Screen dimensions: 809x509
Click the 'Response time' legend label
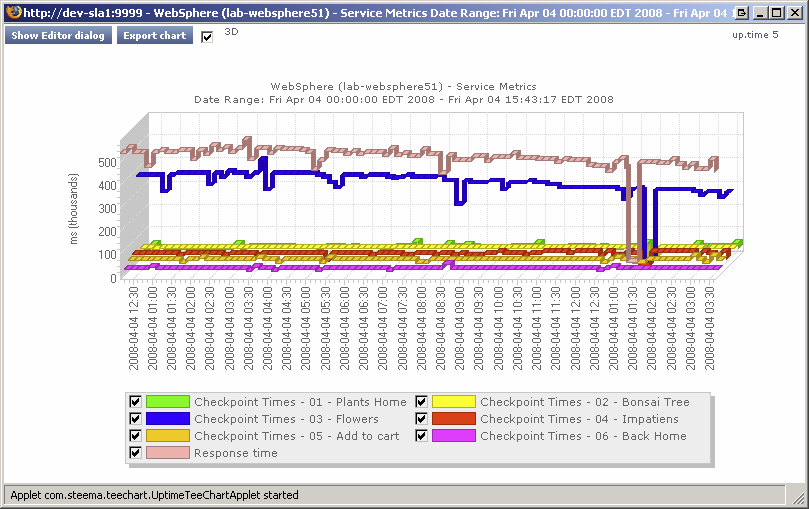(236, 453)
